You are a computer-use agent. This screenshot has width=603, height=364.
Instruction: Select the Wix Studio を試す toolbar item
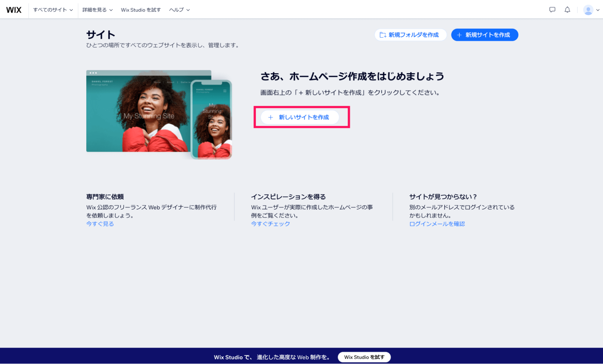click(141, 9)
